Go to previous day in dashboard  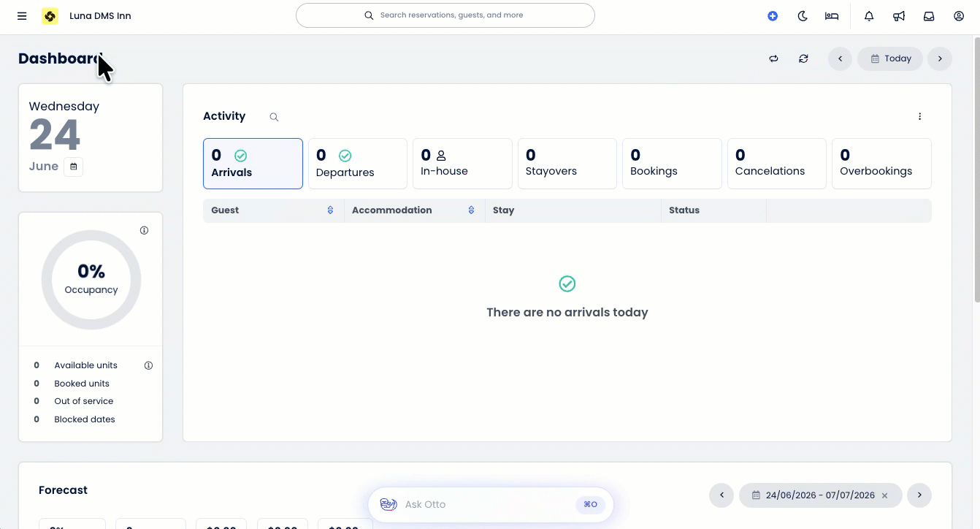click(840, 58)
